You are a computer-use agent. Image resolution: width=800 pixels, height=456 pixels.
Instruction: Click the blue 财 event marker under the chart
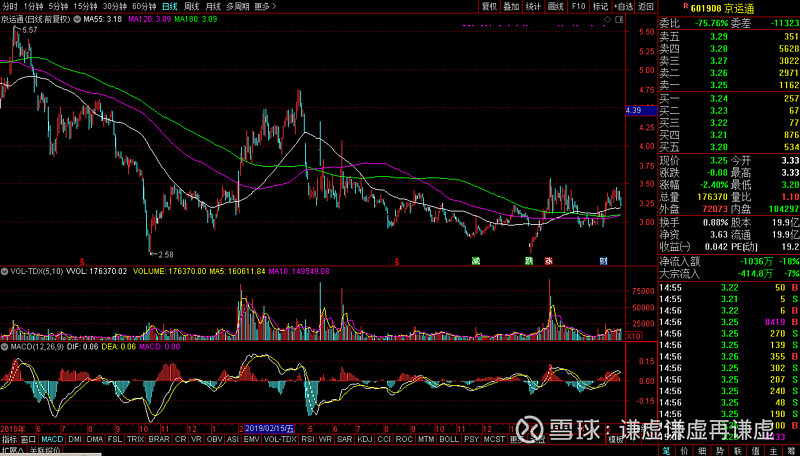click(604, 261)
